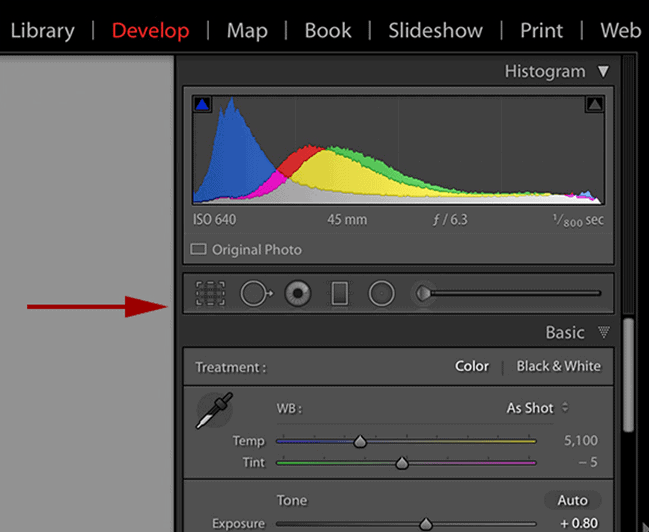650x532 pixels.
Task: Pick the White Balance eyedropper
Action: tap(215, 412)
